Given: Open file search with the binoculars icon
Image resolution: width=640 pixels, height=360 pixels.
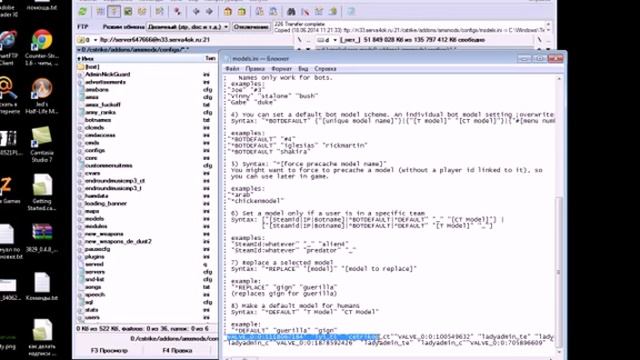Looking at the screenshot, I should [x=291, y=11].
